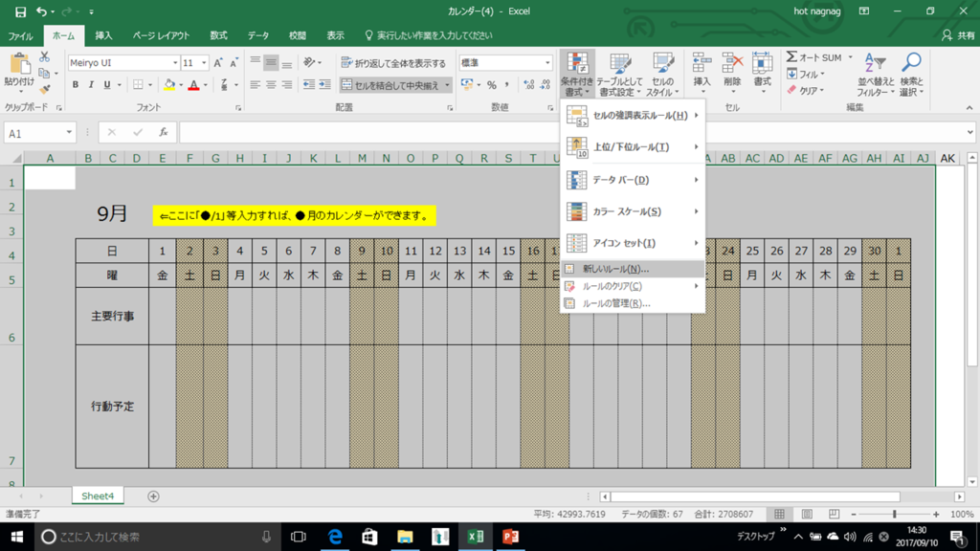Click the Paste clipboard icon
The image size is (980, 551).
tap(19, 64)
